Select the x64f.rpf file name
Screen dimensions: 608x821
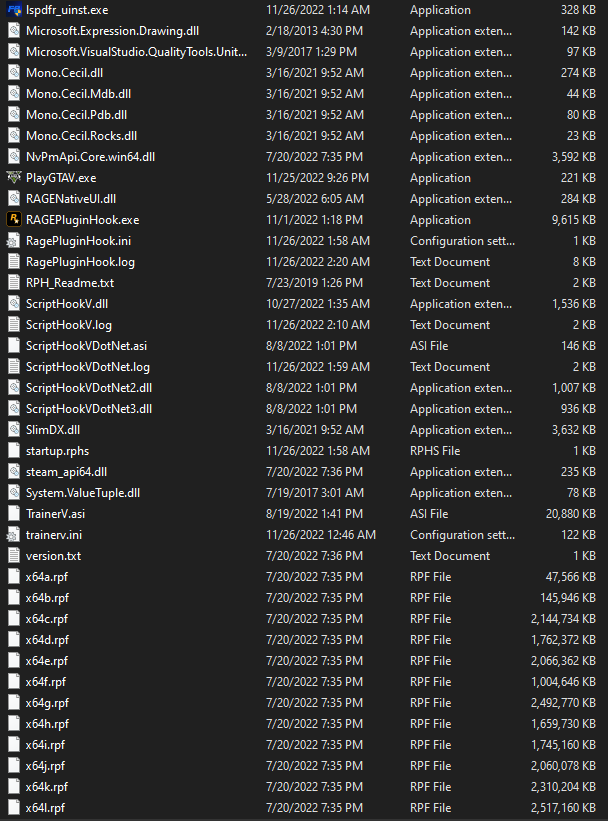click(x=46, y=682)
